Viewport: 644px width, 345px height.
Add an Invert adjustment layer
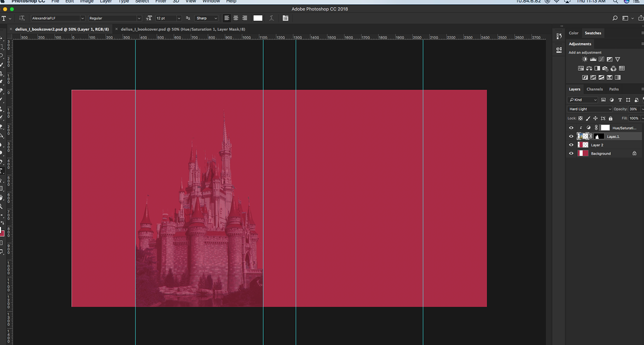coord(585,78)
